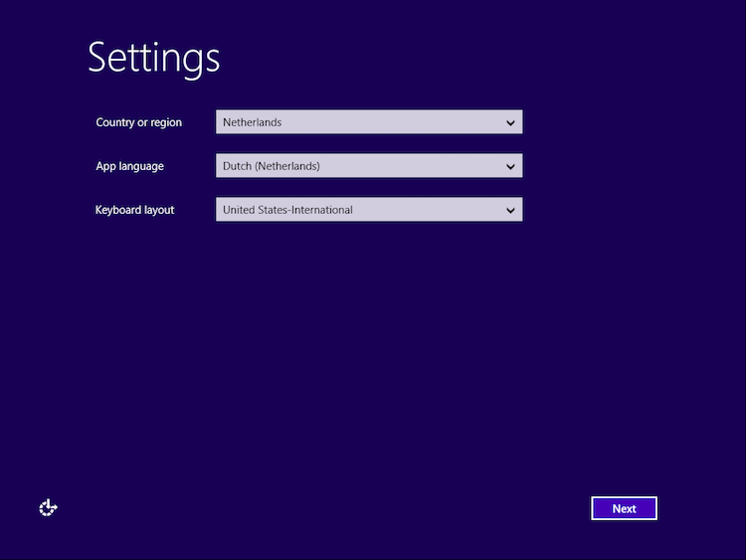
Task: Open the App language dropdown
Action: pyautogui.click(x=369, y=165)
